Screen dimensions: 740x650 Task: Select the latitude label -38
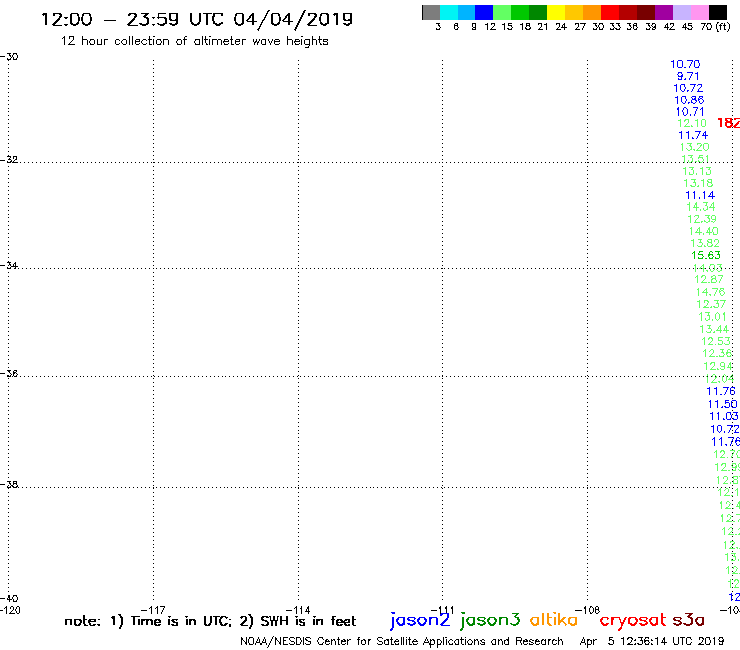9,484
